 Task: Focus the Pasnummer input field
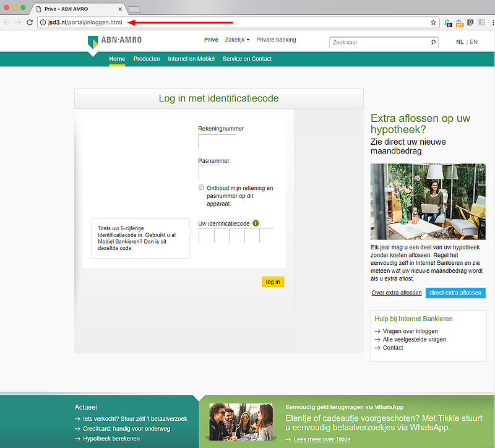[x=209, y=173]
